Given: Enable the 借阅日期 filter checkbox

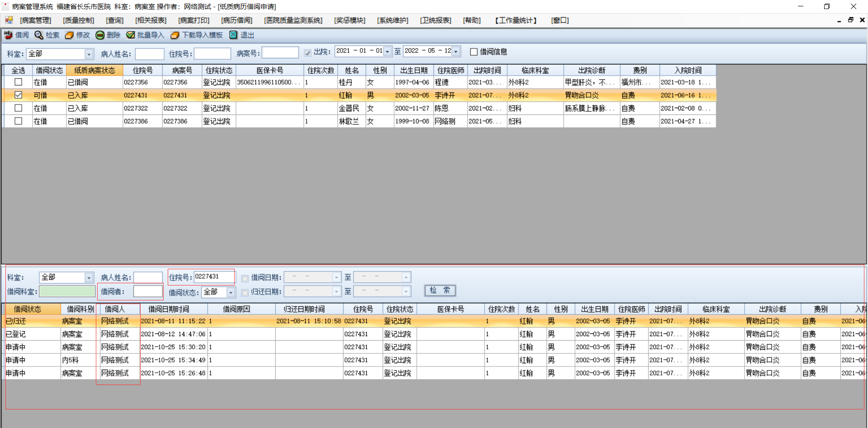Looking at the screenshot, I should click(245, 278).
